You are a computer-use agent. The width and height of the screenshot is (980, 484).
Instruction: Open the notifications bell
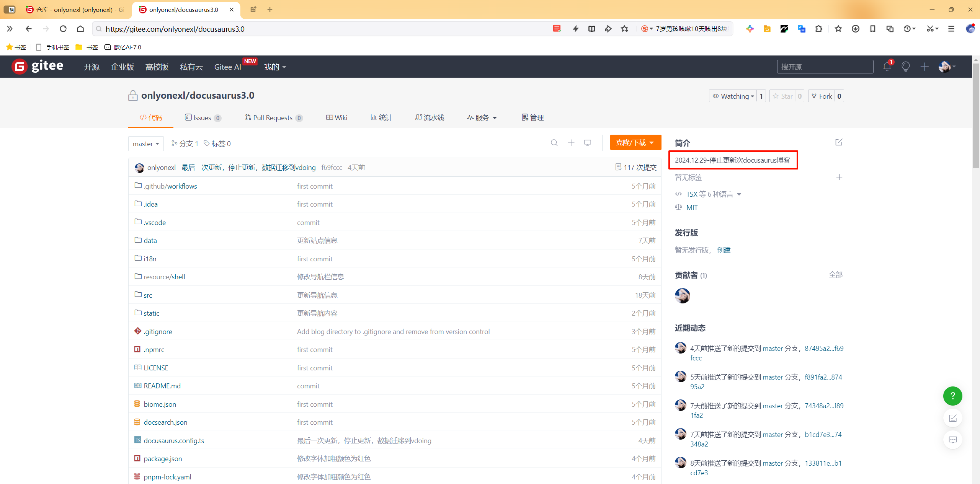(887, 67)
